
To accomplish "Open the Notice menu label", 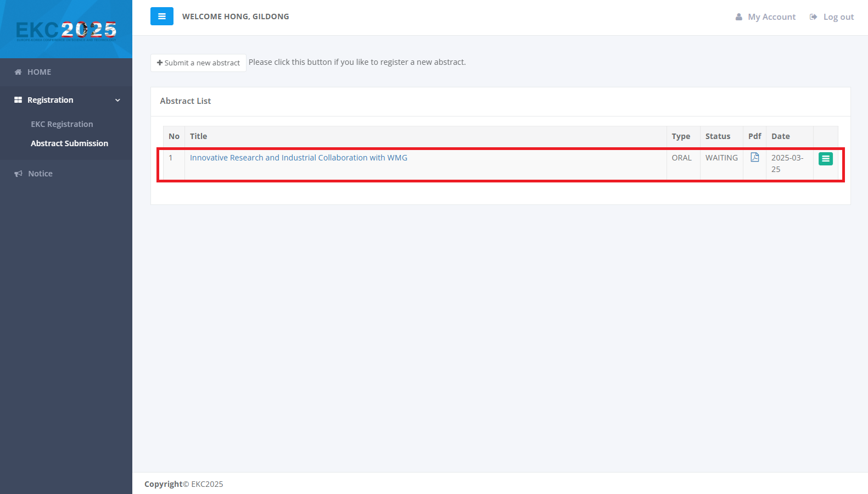I will [x=41, y=174].
